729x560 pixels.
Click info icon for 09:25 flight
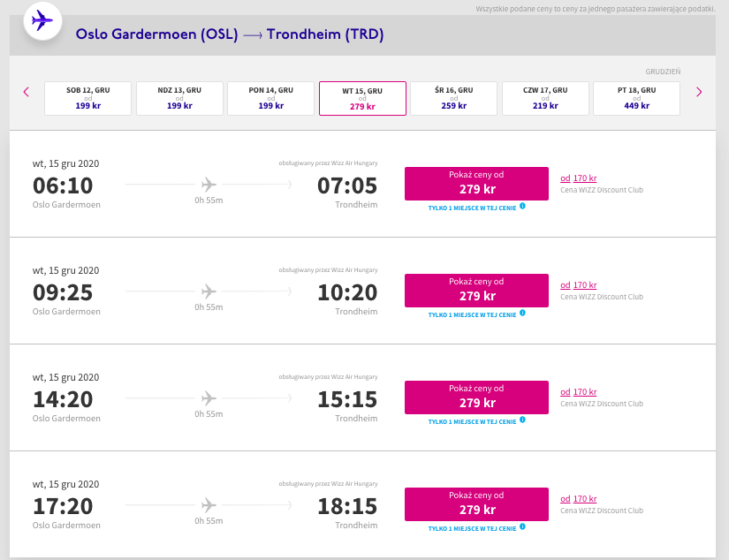tap(522, 313)
